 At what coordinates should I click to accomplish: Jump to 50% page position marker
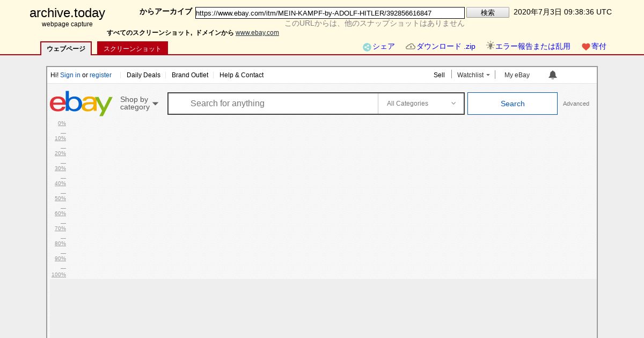[60, 199]
